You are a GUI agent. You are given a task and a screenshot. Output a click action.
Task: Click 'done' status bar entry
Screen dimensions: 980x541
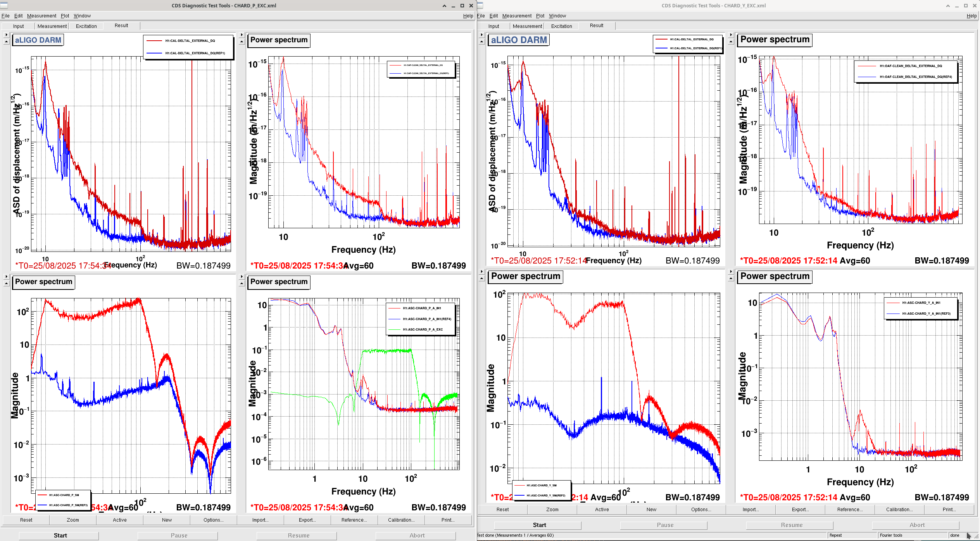point(955,535)
